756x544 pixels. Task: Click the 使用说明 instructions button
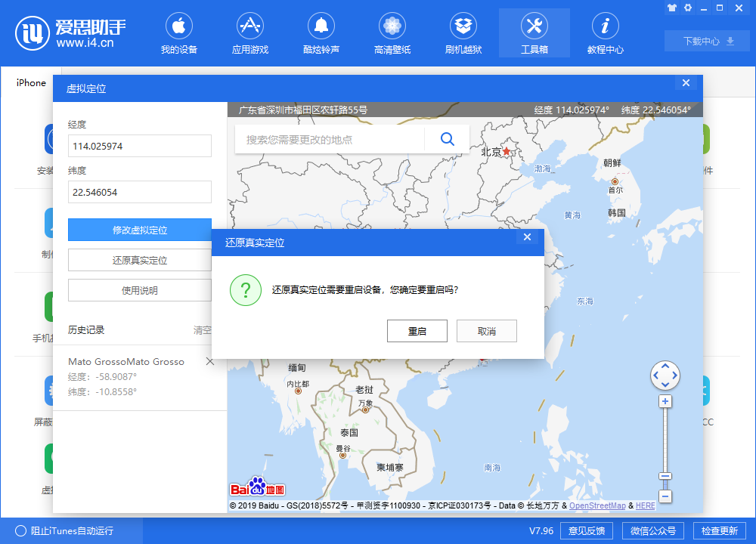point(140,289)
